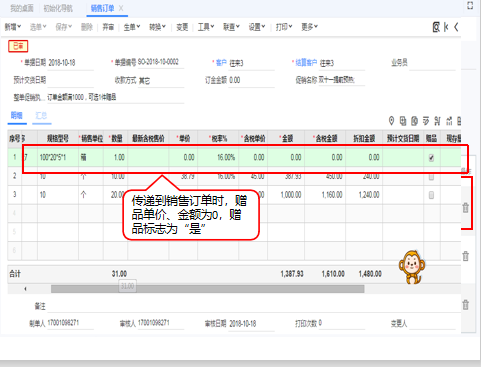
Task: Click the monkey mascot assistant icon
Action: 412,267
